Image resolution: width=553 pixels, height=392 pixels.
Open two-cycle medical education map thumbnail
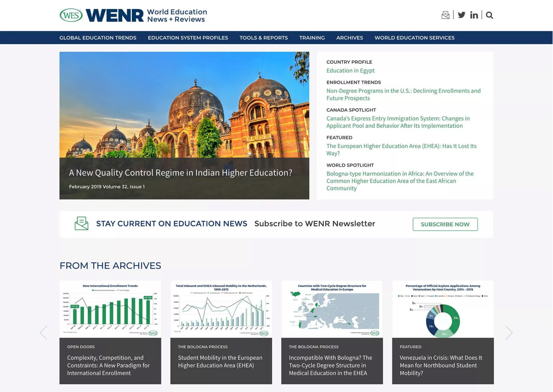coord(332,309)
